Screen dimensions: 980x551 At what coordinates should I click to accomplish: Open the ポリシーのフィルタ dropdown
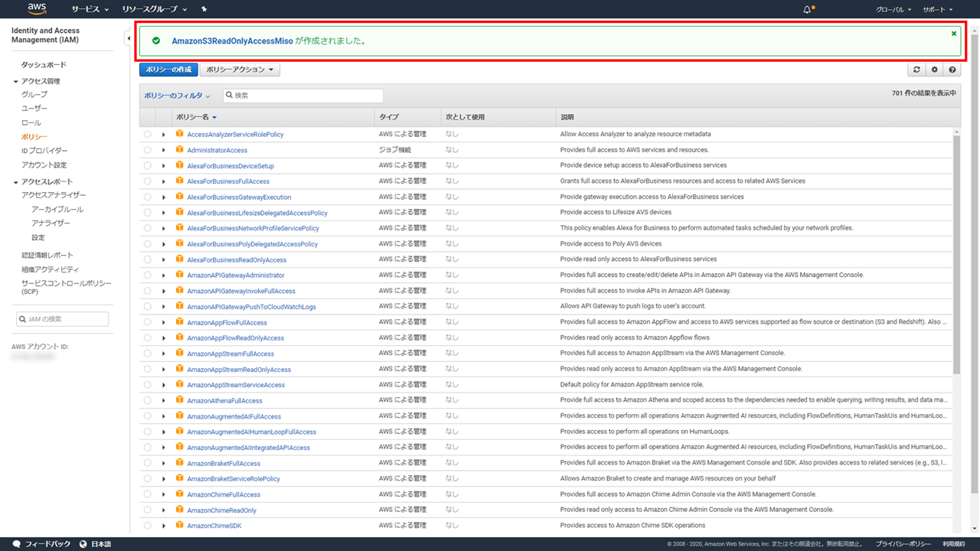[x=178, y=96]
